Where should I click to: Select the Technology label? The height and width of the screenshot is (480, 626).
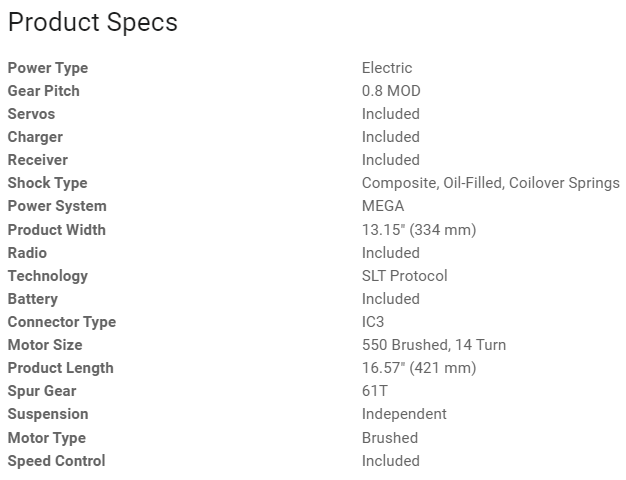click(x=48, y=276)
